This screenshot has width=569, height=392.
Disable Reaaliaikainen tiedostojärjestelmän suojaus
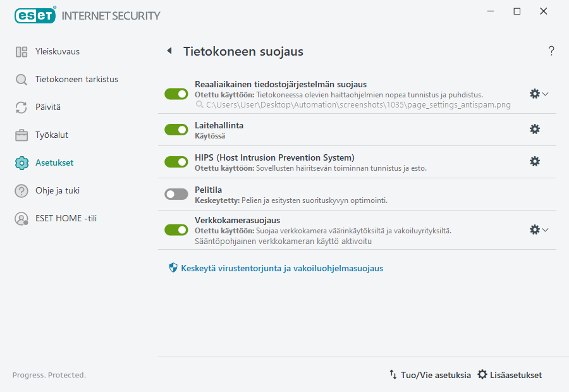(x=176, y=94)
